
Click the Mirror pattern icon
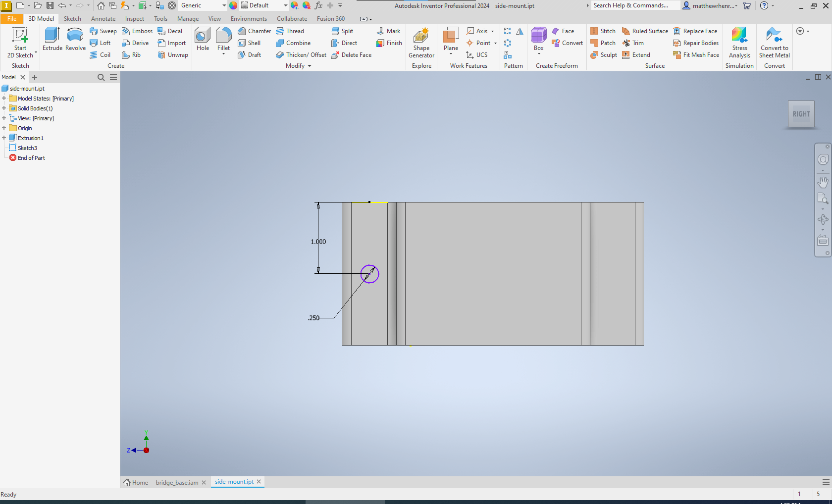[520, 31]
